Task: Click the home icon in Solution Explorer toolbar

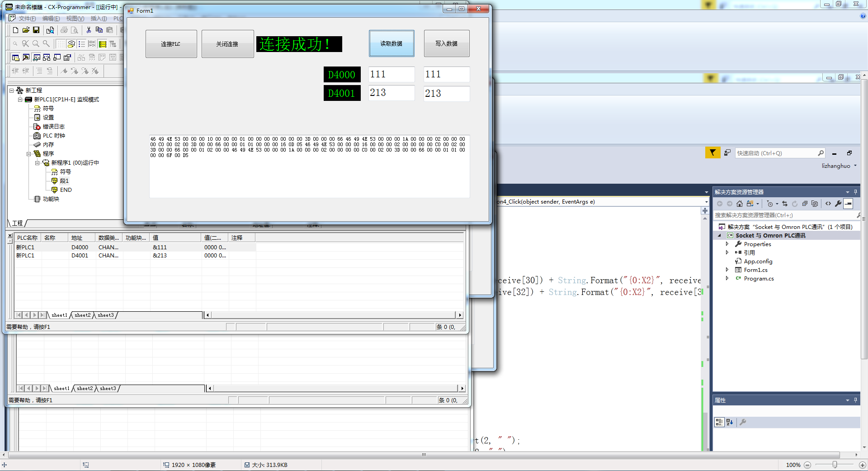Action: tap(739, 204)
